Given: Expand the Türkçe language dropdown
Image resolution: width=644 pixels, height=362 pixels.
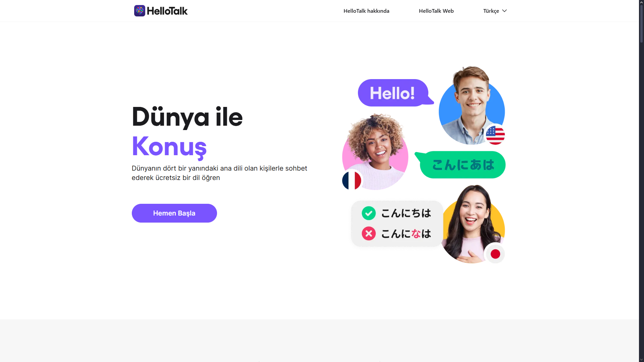Looking at the screenshot, I should [495, 11].
